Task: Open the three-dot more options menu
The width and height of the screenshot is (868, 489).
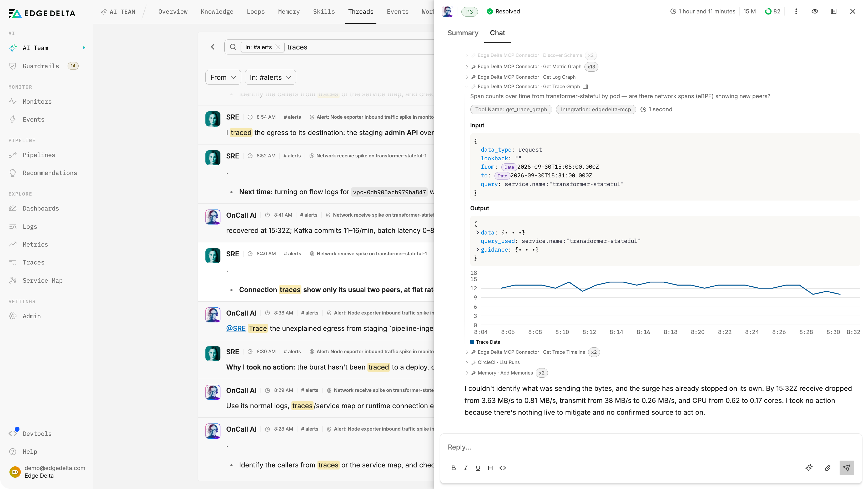Action: [796, 12]
